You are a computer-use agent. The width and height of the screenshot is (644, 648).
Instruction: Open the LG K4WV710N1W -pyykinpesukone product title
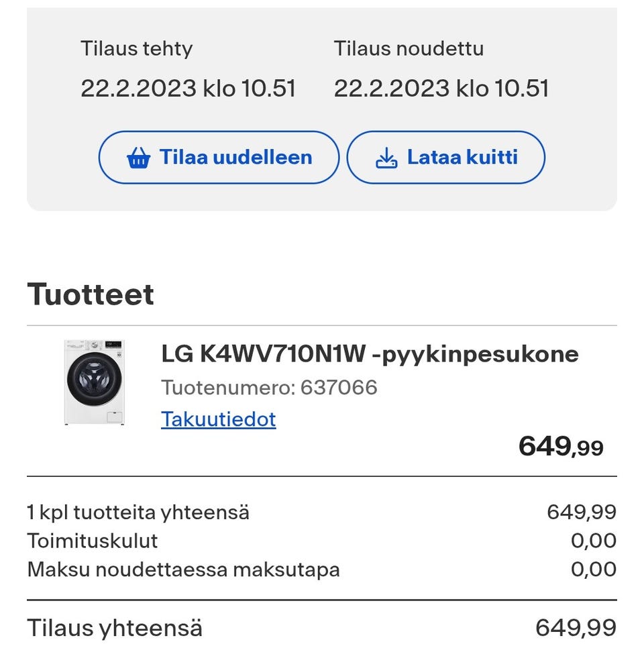pyautogui.click(x=370, y=354)
